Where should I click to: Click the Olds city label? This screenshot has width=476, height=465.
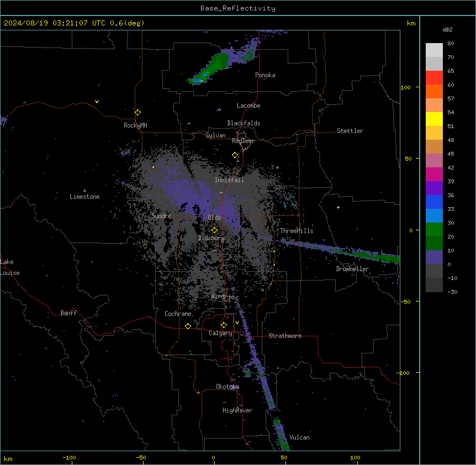point(214,218)
